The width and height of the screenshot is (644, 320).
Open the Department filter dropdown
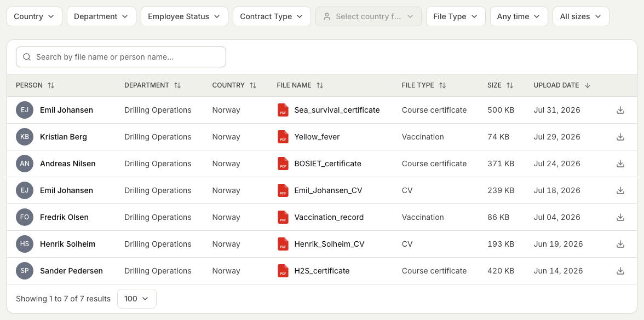(101, 16)
